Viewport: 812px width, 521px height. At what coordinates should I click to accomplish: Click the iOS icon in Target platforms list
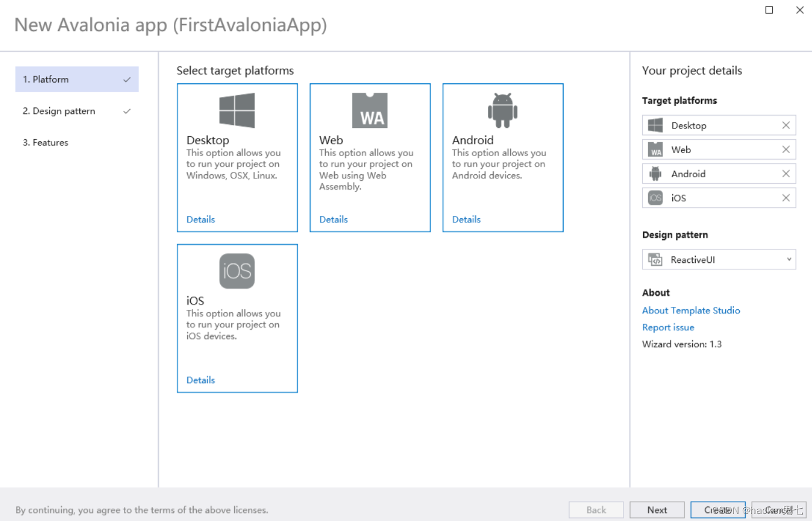655,198
